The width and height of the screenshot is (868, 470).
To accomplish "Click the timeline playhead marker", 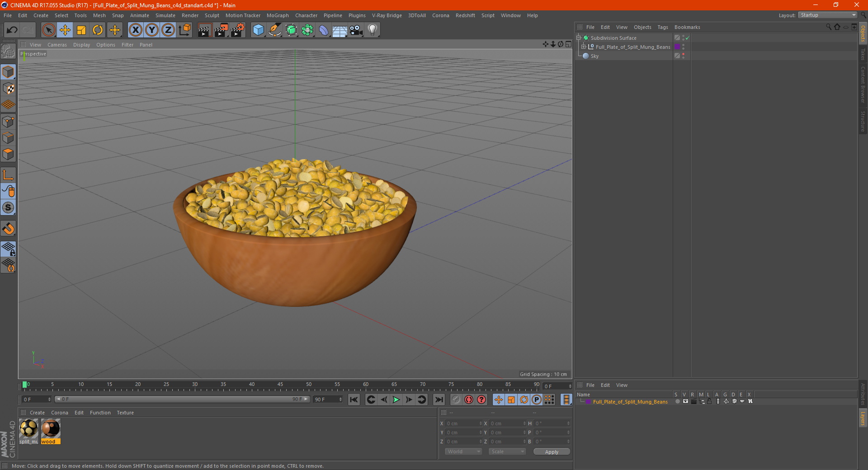I will [x=25, y=385].
